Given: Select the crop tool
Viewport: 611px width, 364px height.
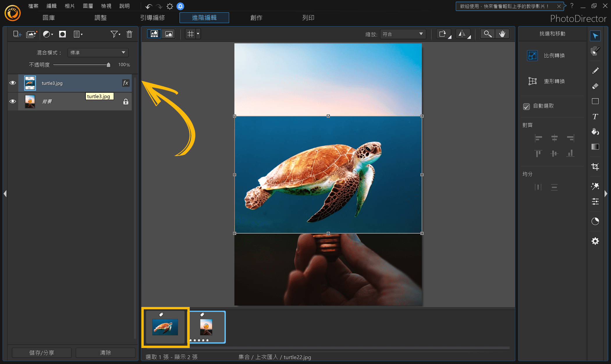Looking at the screenshot, I should point(595,166).
